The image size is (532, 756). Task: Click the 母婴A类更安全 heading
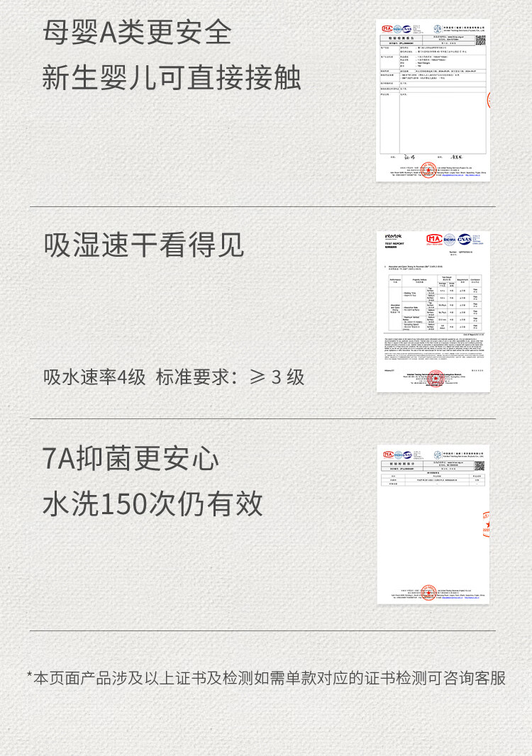137,33
